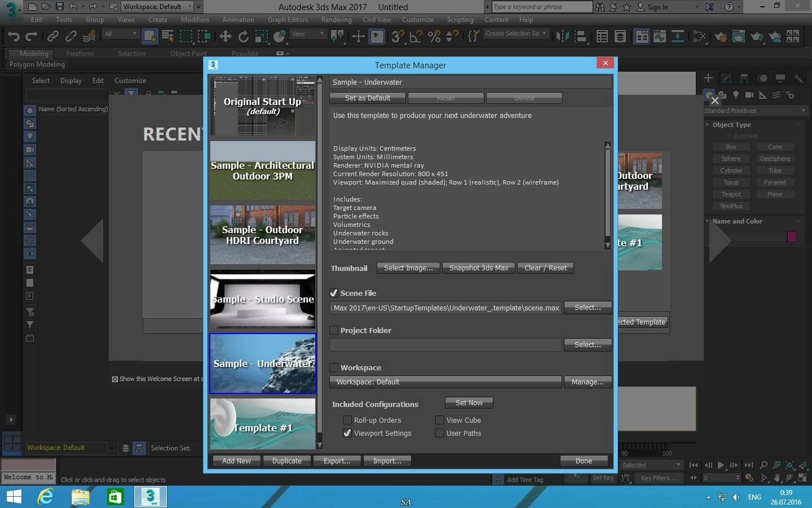This screenshot has width=812, height=508.
Task: Open the Scripting menu
Action: (x=460, y=20)
